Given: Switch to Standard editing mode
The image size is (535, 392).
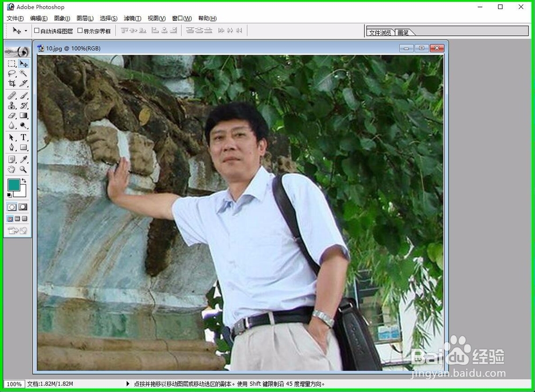Looking at the screenshot, I should (12, 207).
